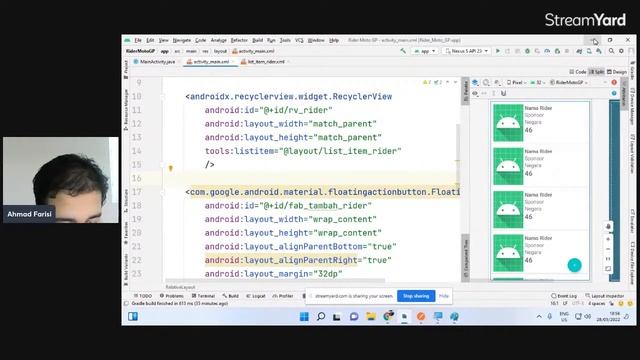The width and height of the screenshot is (640, 360).
Task: Switch editor to Split view mode
Action: [597, 72]
